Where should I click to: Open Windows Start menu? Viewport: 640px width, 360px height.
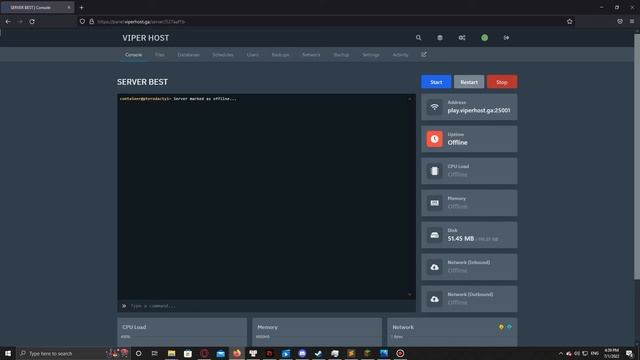[8, 353]
